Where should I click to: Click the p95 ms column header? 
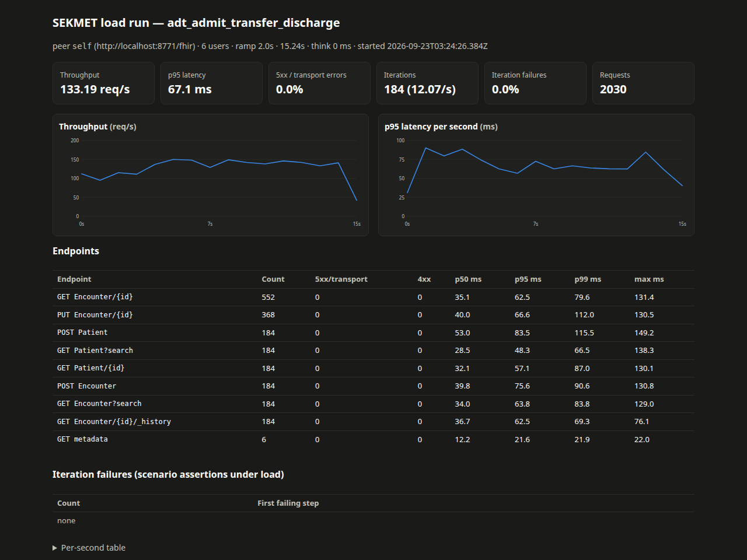528,279
